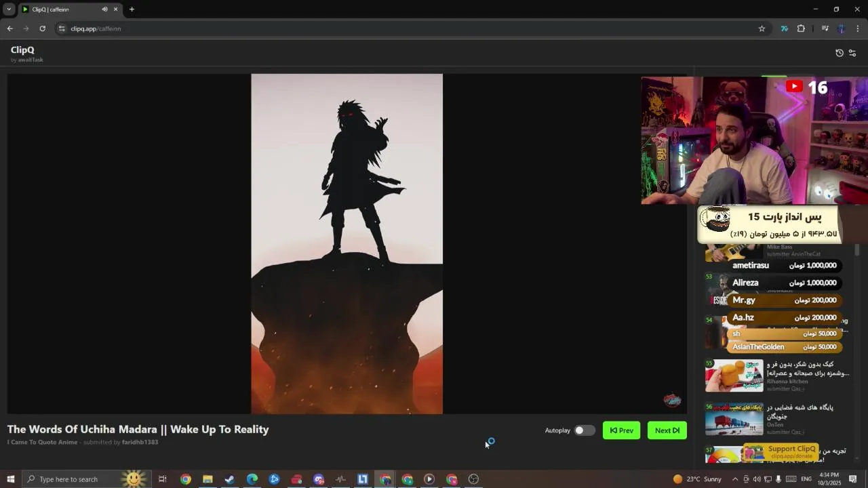
Task: Open Microsoft Edge from the taskbar
Action: pyautogui.click(x=252, y=479)
